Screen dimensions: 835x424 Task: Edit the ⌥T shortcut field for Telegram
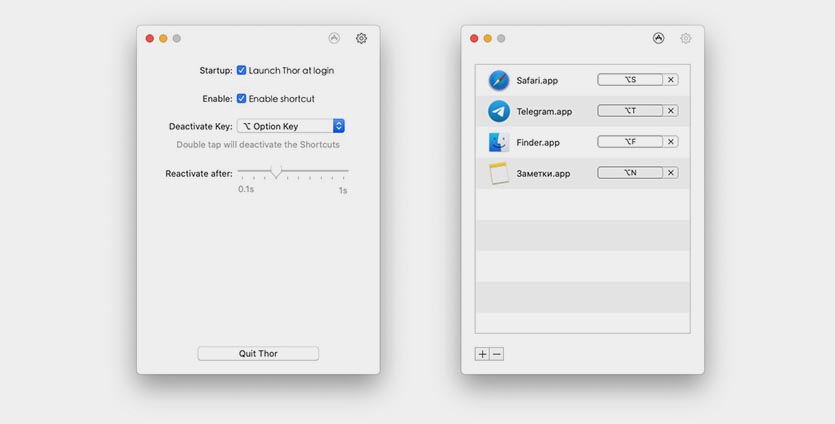point(630,111)
